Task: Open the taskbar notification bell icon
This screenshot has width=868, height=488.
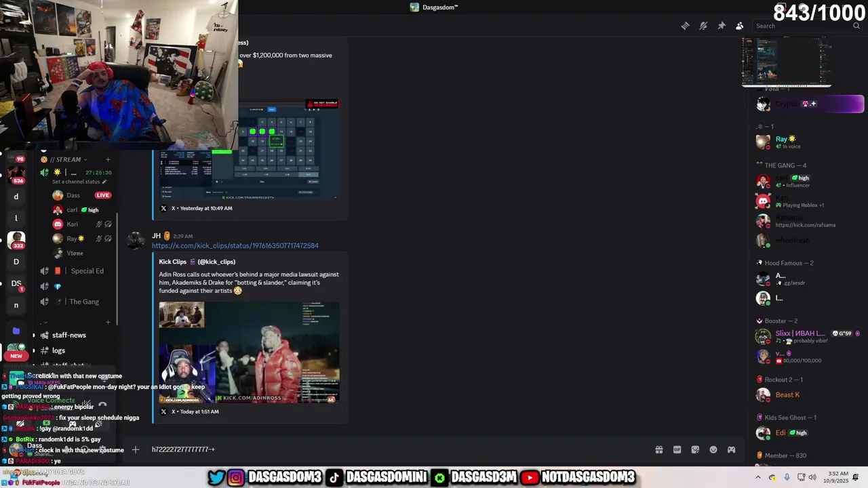Action: point(856,477)
